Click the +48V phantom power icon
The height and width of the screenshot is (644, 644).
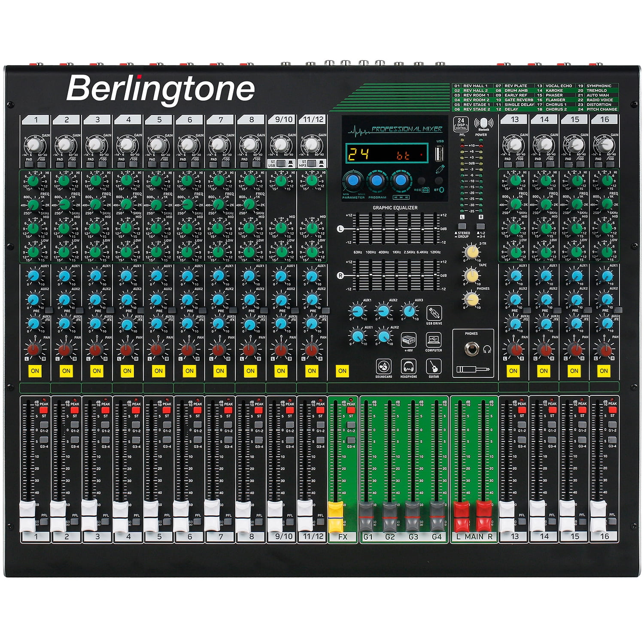[x=409, y=340]
